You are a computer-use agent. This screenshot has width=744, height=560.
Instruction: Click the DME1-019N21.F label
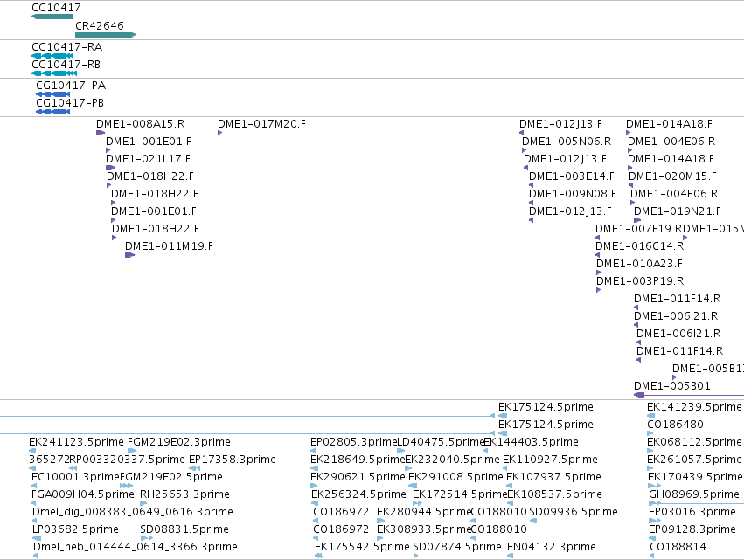(677, 211)
